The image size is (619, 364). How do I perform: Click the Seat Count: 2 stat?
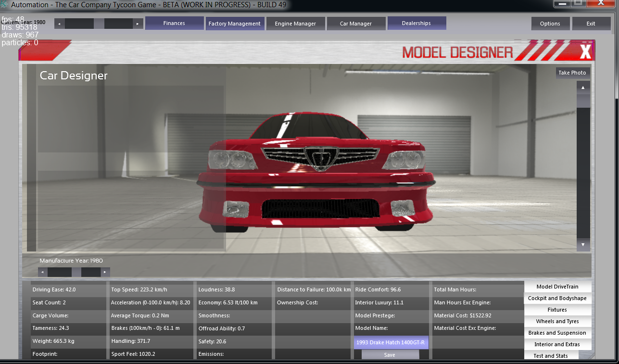[49, 303]
